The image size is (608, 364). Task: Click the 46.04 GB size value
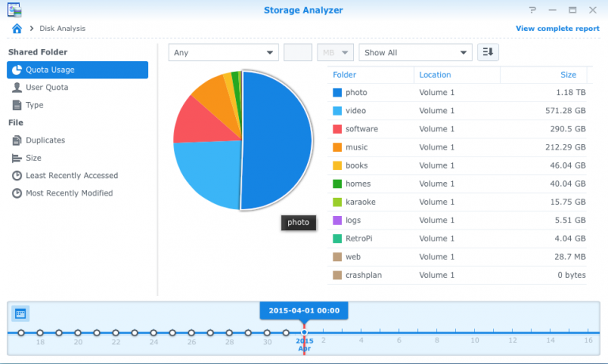tap(568, 165)
